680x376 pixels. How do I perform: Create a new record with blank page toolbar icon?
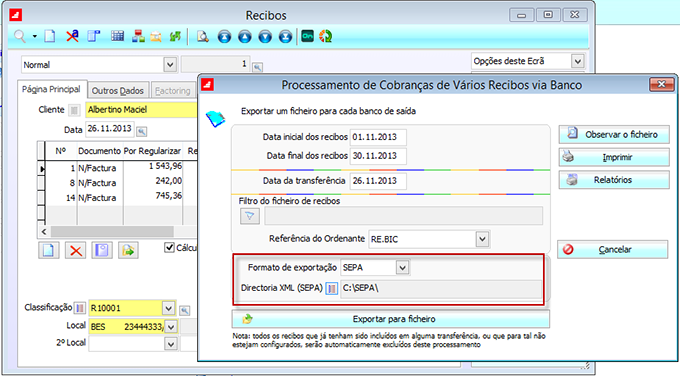[x=50, y=36]
